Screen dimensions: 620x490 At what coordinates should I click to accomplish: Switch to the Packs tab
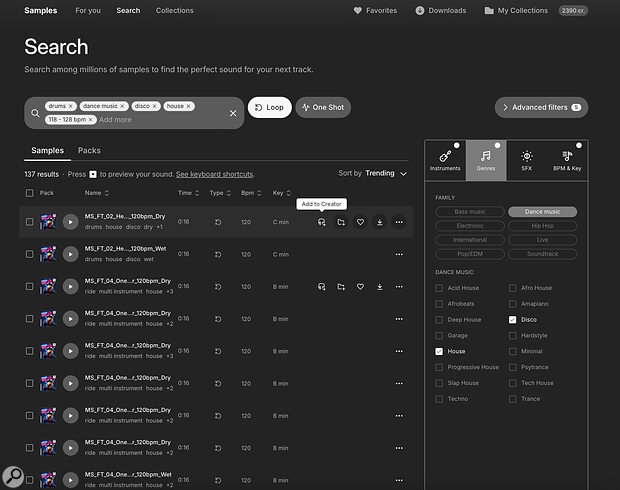pos(89,151)
